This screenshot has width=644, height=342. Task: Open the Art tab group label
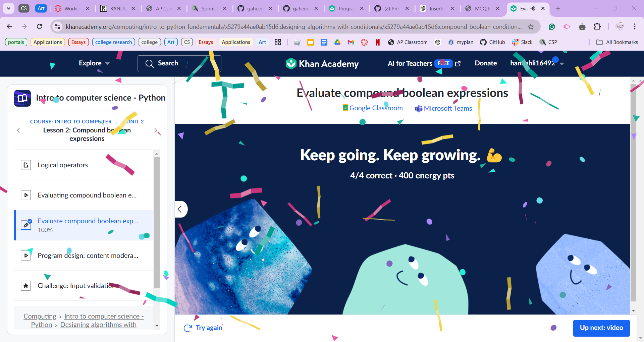tap(41, 8)
